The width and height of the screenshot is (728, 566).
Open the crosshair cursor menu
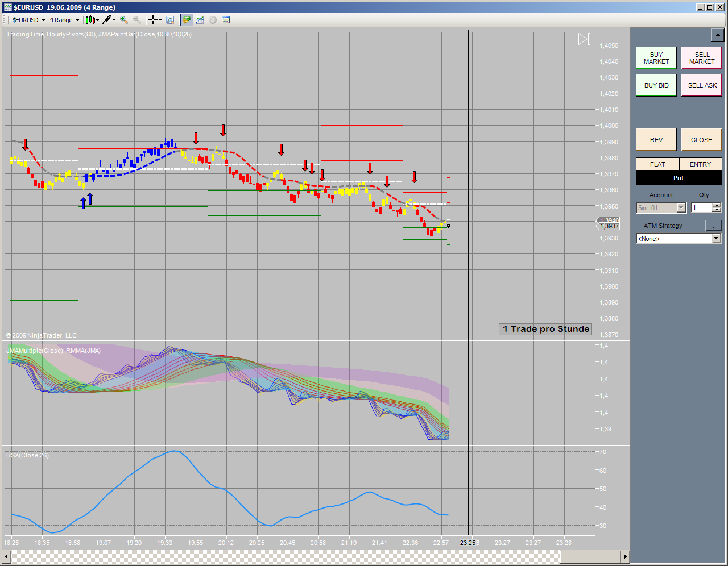(x=155, y=20)
